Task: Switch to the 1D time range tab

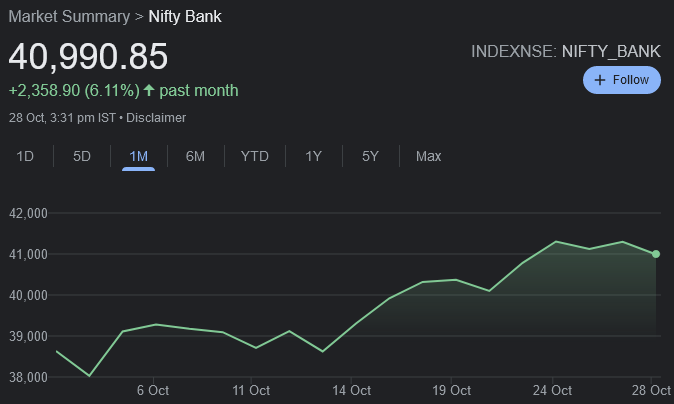Action: click(x=26, y=156)
